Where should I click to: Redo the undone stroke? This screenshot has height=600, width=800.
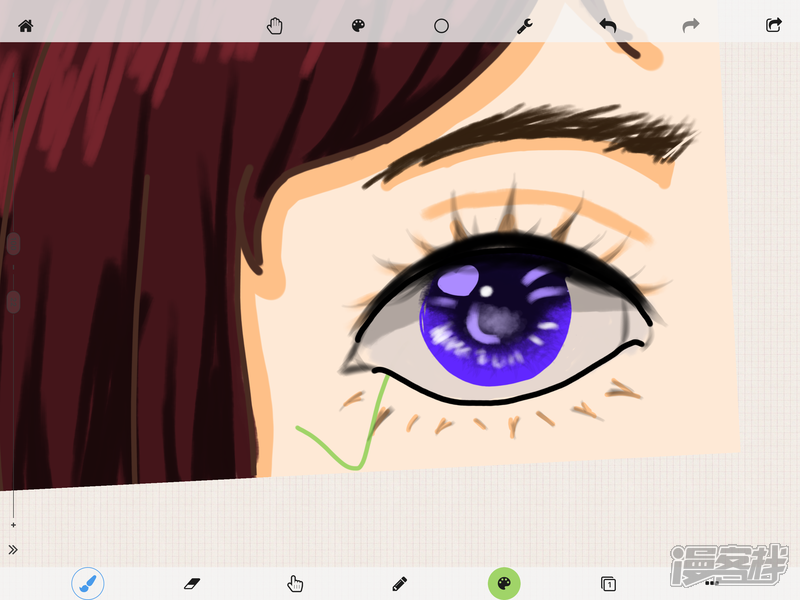tap(690, 25)
